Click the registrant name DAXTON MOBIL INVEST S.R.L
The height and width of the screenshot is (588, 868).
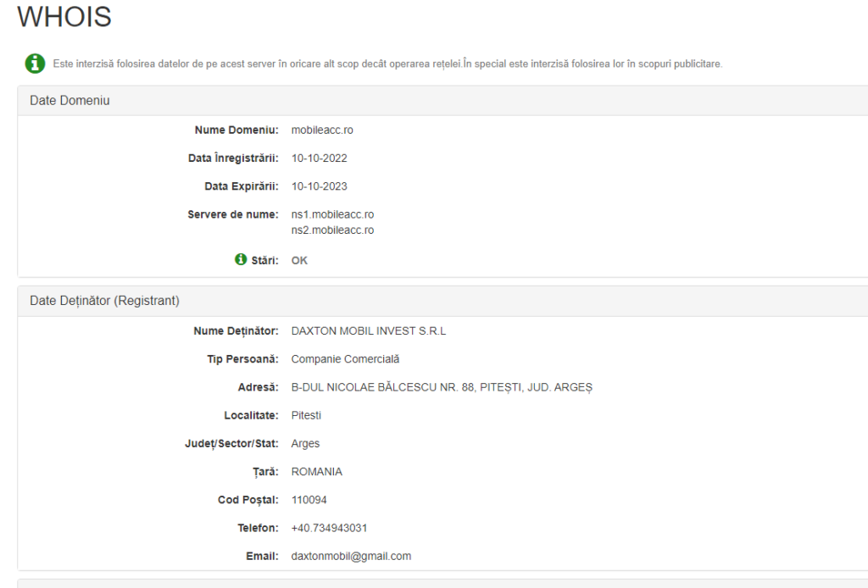click(x=369, y=330)
